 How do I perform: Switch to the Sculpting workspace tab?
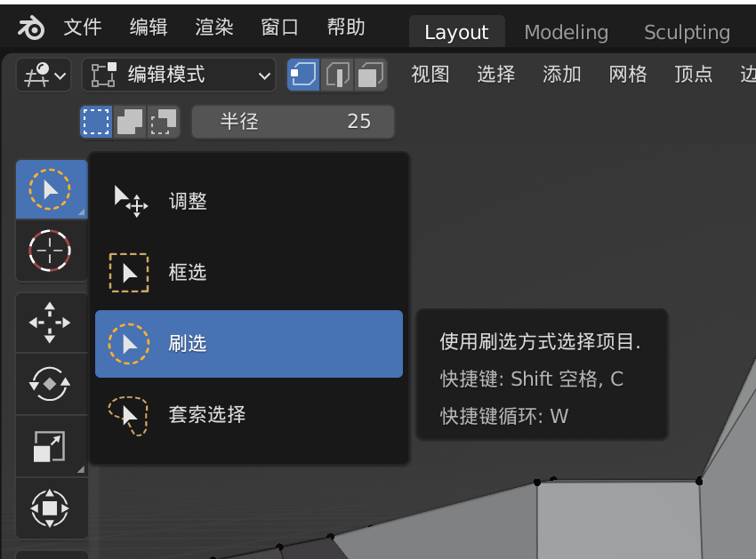pyautogui.click(x=687, y=32)
